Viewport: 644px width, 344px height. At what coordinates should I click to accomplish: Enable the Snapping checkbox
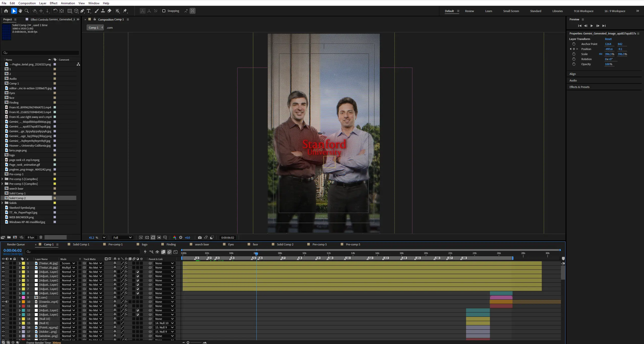point(164,11)
